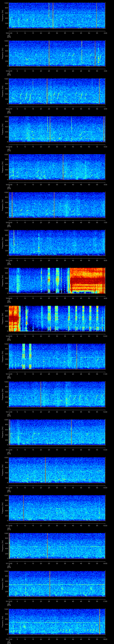Click the 18:10:00 start time label
Screen dimensions: 114x644
tap(9, 374)
